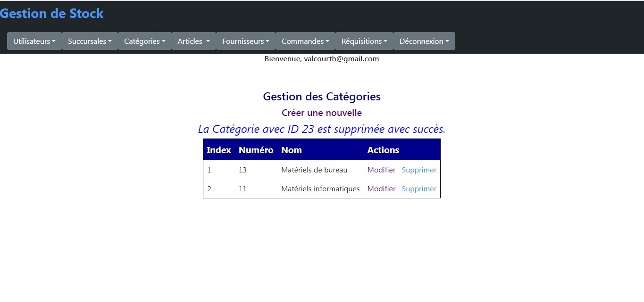Open the Fournisseurs dropdown
Image resolution: width=644 pixels, height=302 pixels.
[x=245, y=41]
